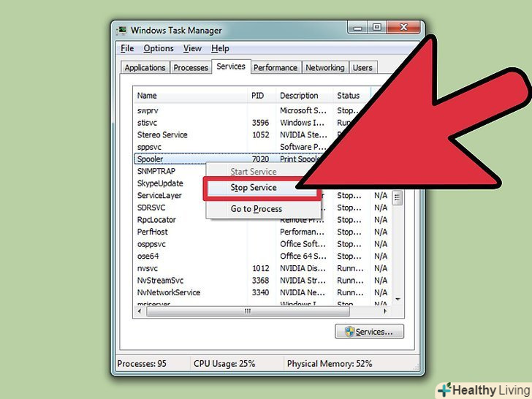532x399 pixels.
Task: Maximize the Task Manager window
Action: (377, 28)
